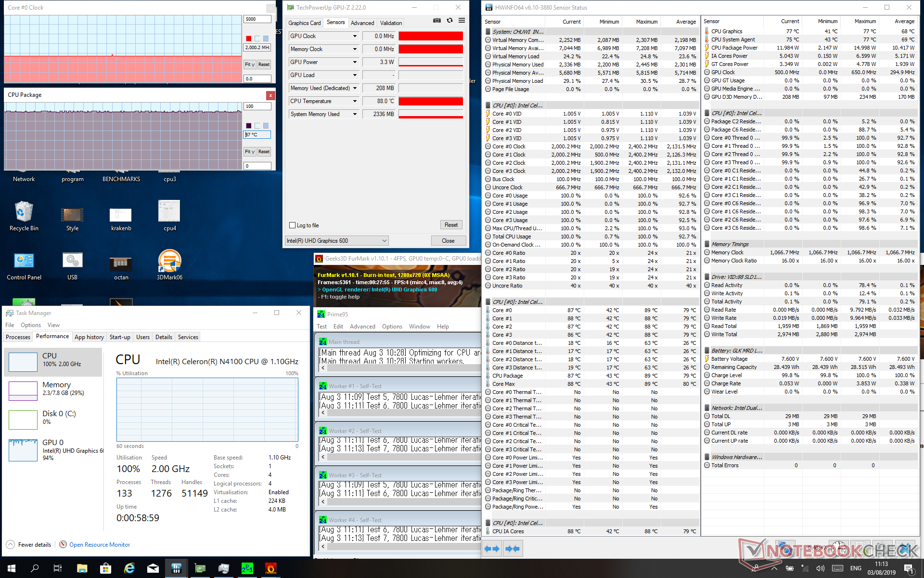Viewport: 924px width, 578px height.
Task: Open the GPU Clock sensor dropdown
Action: pos(355,36)
